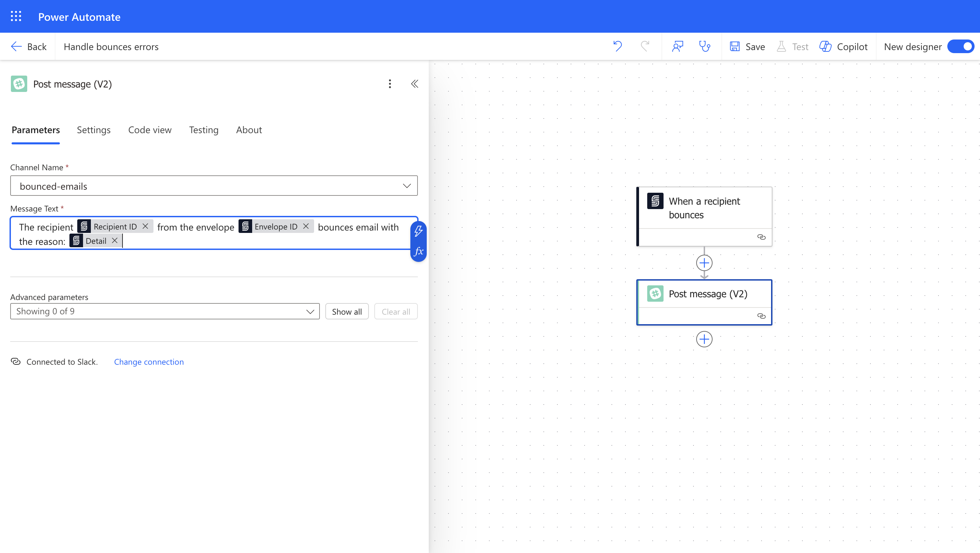980x553 pixels.
Task: Click the Undo arrow icon
Action: coord(618,46)
